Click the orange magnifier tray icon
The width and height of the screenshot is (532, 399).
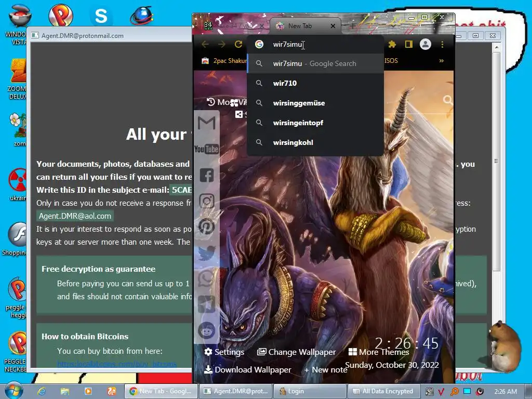(x=454, y=392)
